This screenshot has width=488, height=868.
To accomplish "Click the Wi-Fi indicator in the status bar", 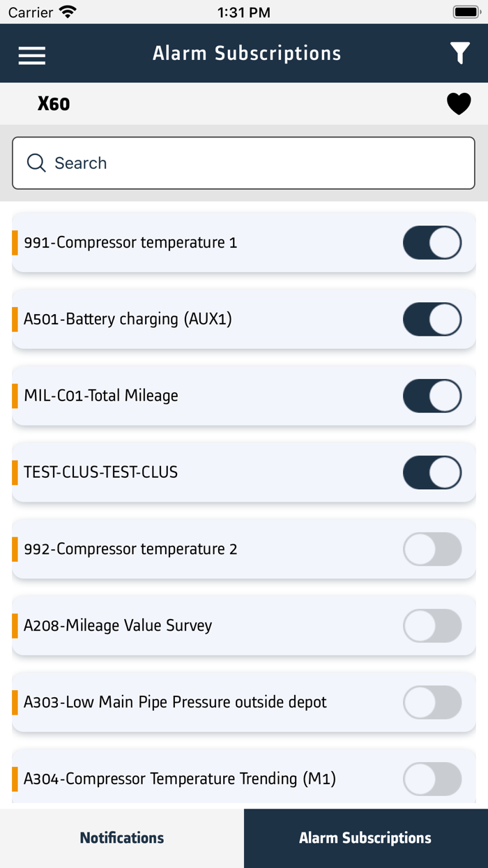I will pos(68,11).
